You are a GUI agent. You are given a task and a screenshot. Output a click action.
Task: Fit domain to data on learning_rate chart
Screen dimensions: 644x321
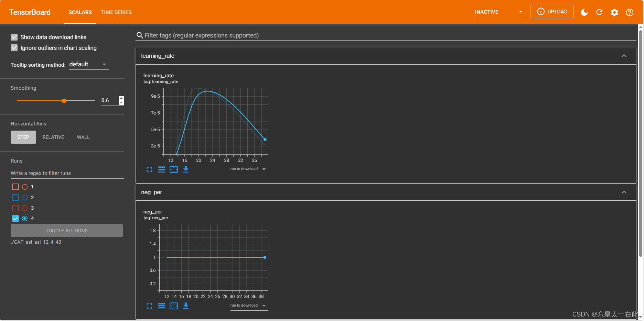pyautogui.click(x=174, y=169)
